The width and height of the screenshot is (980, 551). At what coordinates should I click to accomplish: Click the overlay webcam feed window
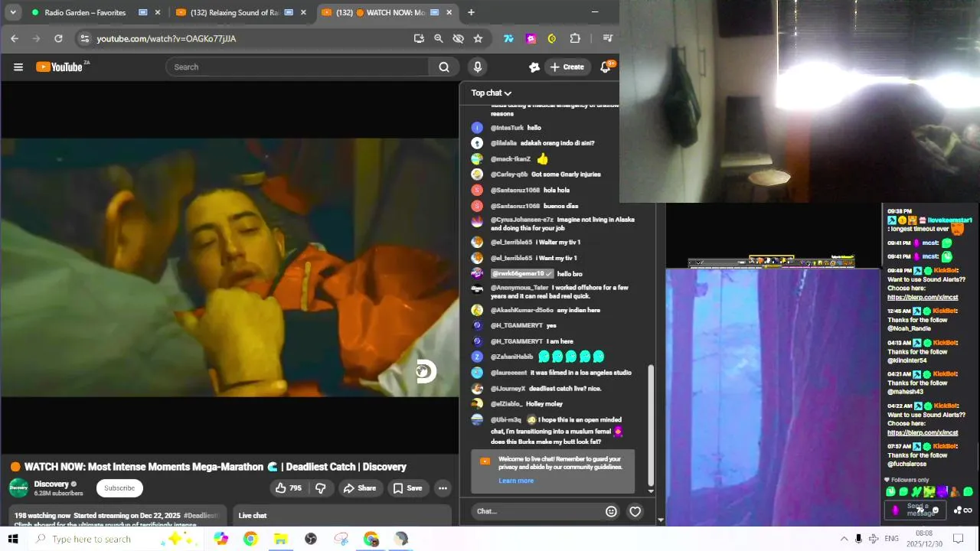click(799, 101)
